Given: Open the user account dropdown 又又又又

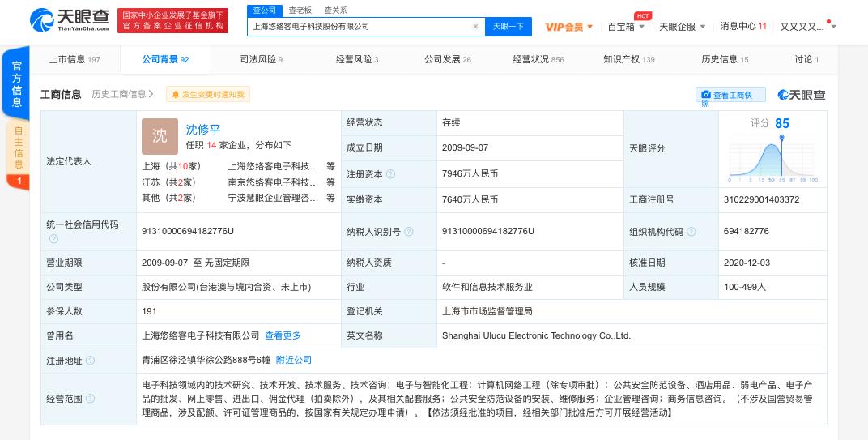Looking at the screenshot, I should (x=807, y=27).
